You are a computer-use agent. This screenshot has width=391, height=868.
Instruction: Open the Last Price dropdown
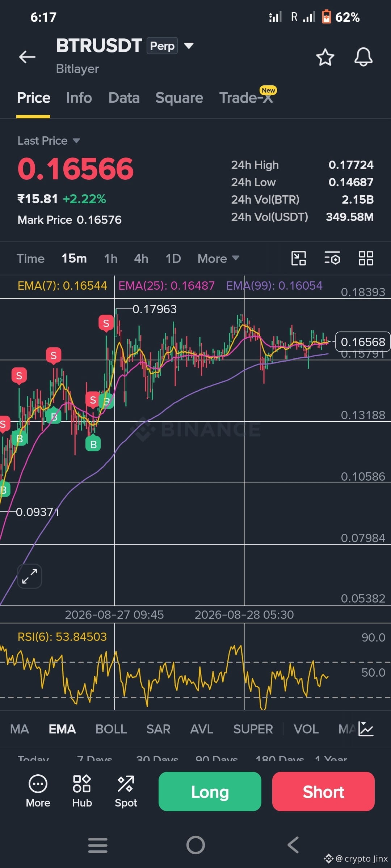[x=49, y=141]
